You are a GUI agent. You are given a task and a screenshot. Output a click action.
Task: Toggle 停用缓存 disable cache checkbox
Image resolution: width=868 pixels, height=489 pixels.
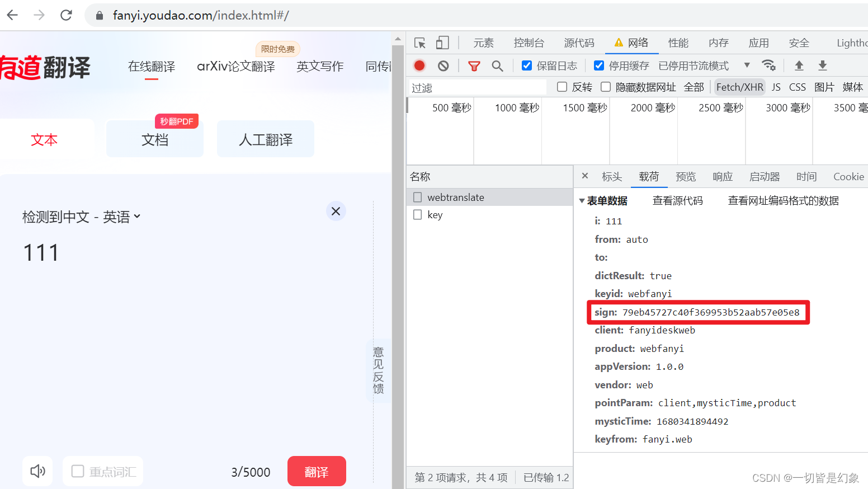click(599, 65)
